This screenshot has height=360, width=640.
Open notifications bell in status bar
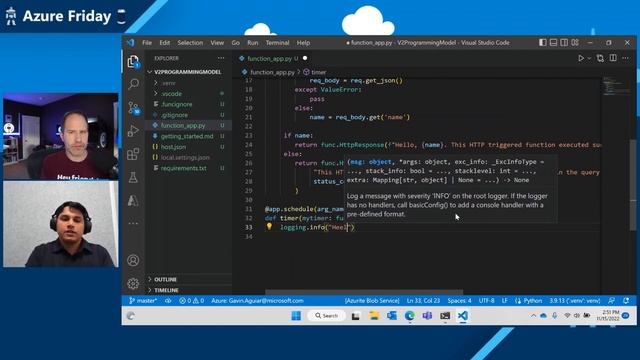pos(626,301)
